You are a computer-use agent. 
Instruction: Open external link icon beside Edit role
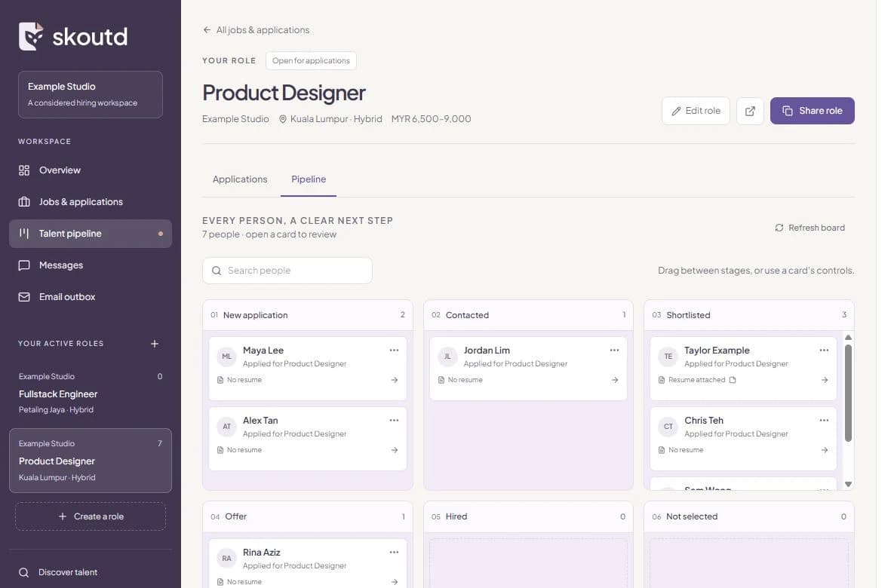(750, 111)
